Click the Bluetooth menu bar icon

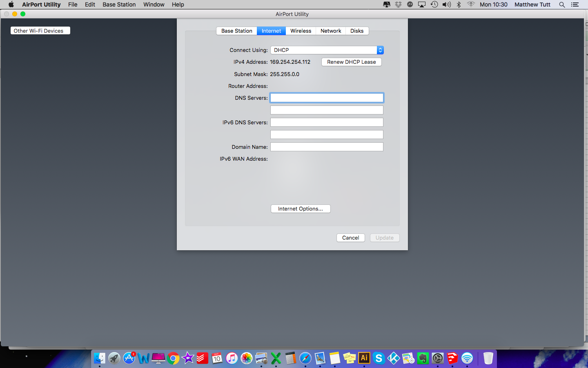[x=459, y=4]
